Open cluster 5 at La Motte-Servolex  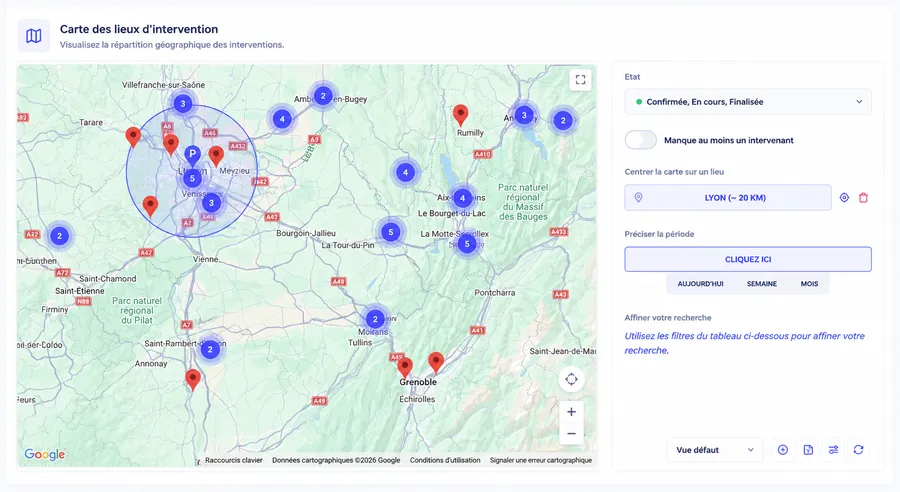[x=467, y=244]
